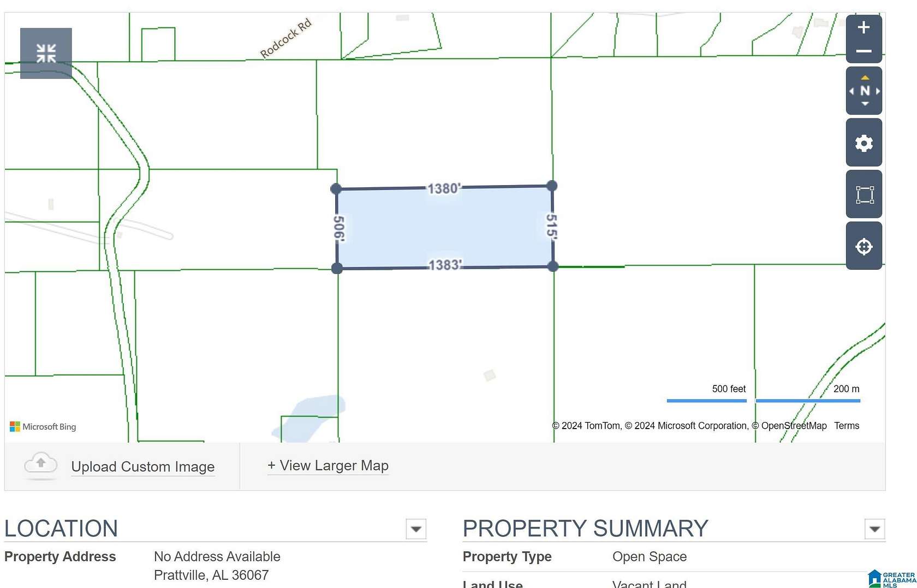
Task: Click the 506' west boundary measurement
Action: click(x=339, y=228)
